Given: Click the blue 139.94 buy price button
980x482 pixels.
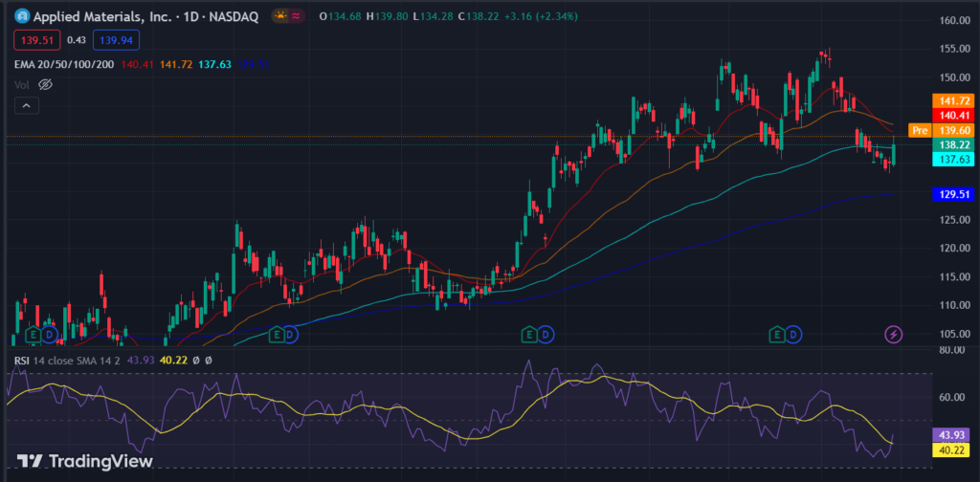Looking at the screenshot, I should 116,40.
